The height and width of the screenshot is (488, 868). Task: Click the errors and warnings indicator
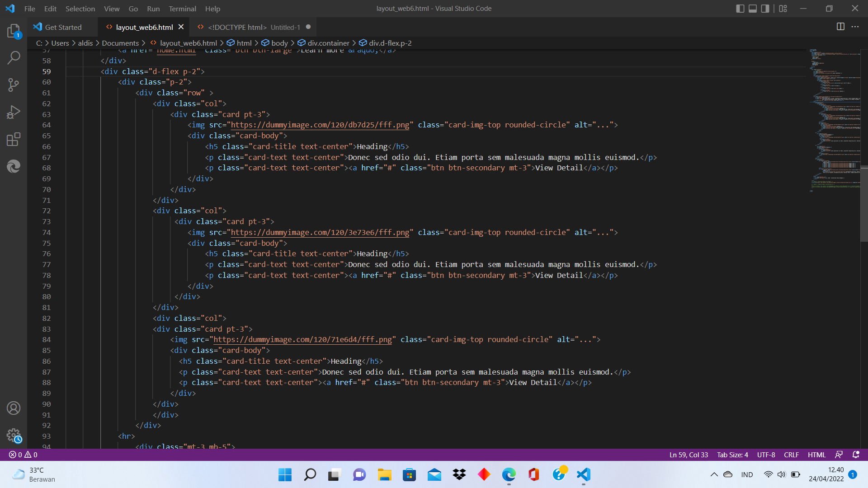pos(22,455)
